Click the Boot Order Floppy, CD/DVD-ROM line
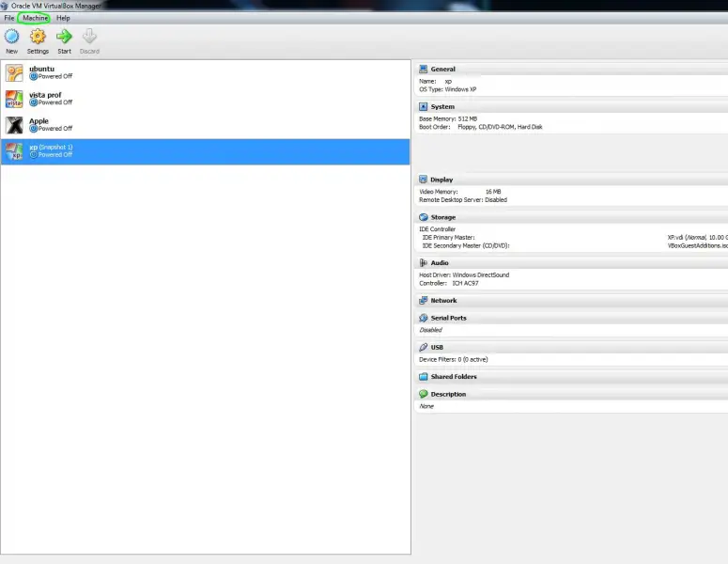Image resolution: width=728 pixels, height=564 pixels. tap(481, 127)
